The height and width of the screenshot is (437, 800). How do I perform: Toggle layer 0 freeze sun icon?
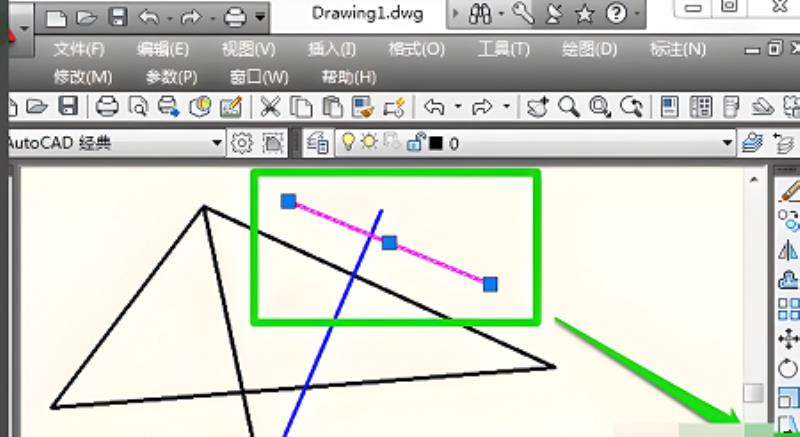pos(369,142)
